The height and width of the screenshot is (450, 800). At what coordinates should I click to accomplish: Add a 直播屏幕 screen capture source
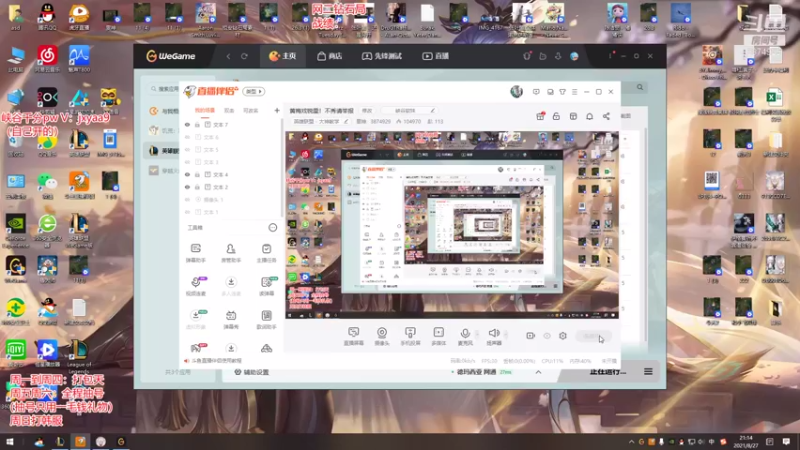point(354,336)
